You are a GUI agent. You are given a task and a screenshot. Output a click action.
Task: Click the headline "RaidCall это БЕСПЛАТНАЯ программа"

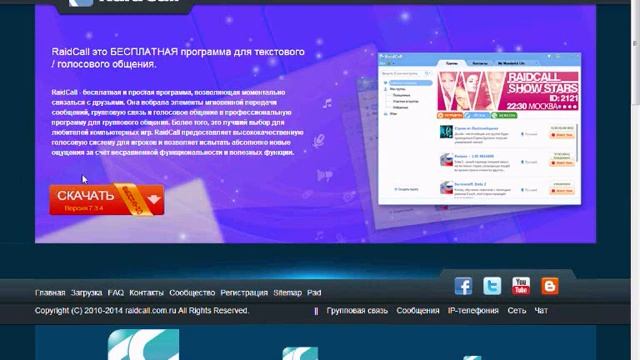tap(178, 58)
